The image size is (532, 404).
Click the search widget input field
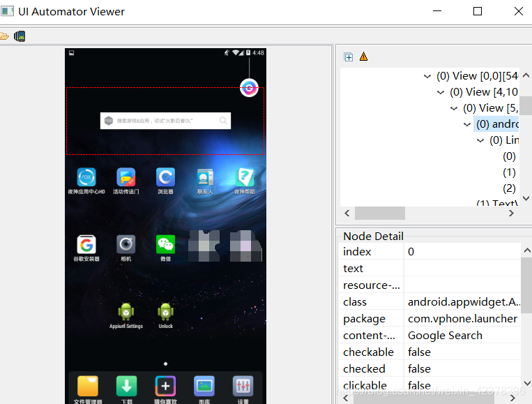point(165,121)
